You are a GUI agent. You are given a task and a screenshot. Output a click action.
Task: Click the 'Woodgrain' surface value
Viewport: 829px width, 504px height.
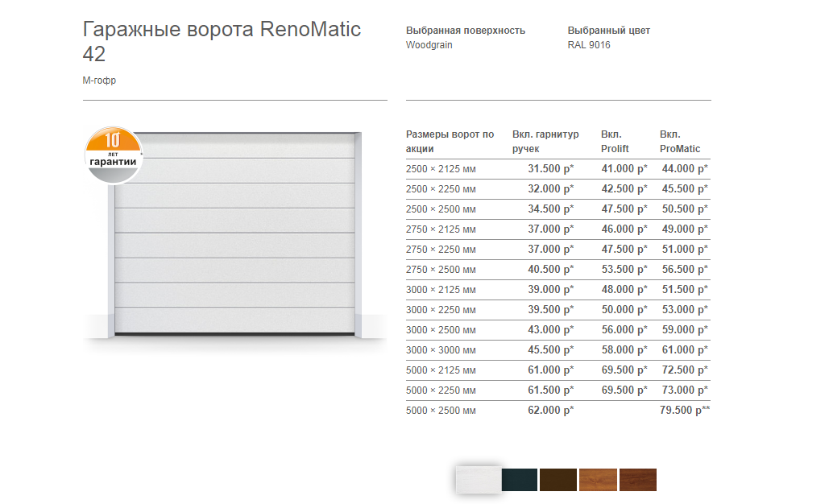coord(429,45)
